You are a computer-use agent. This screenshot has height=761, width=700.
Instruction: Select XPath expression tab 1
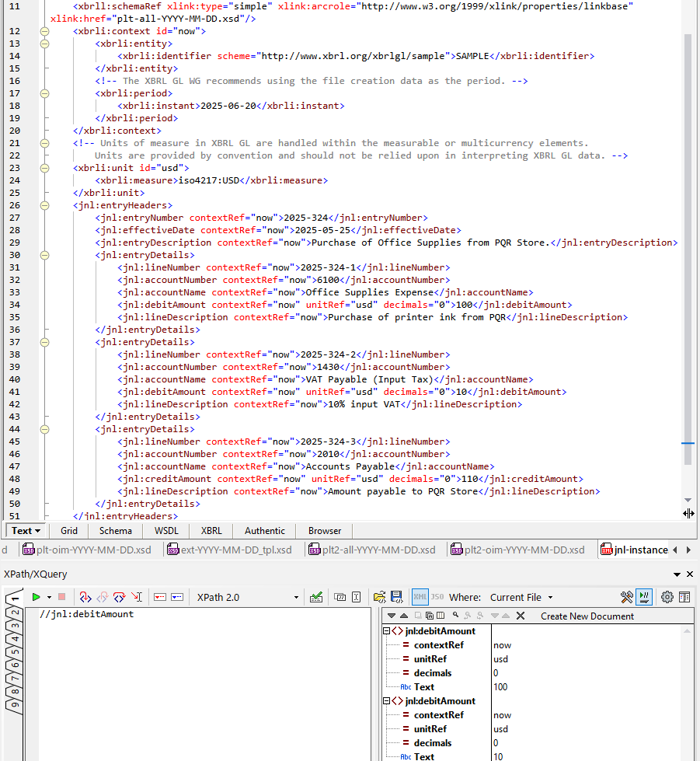(14, 598)
